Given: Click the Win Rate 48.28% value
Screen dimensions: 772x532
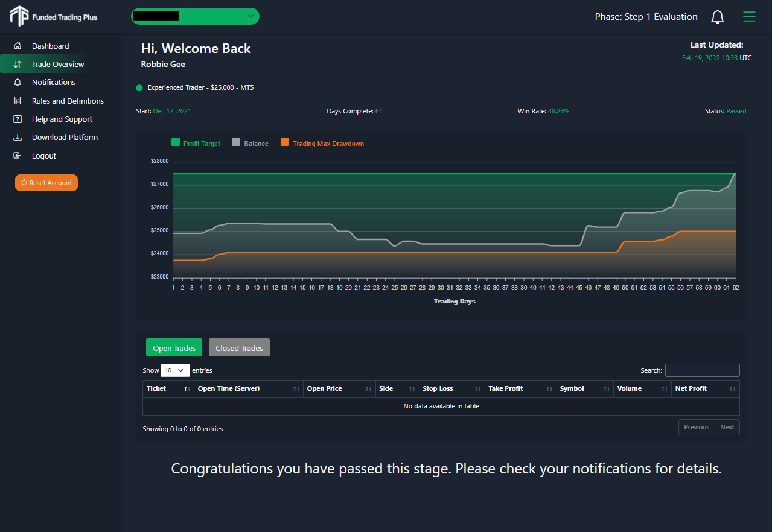Looking at the screenshot, I should (558, 111).
